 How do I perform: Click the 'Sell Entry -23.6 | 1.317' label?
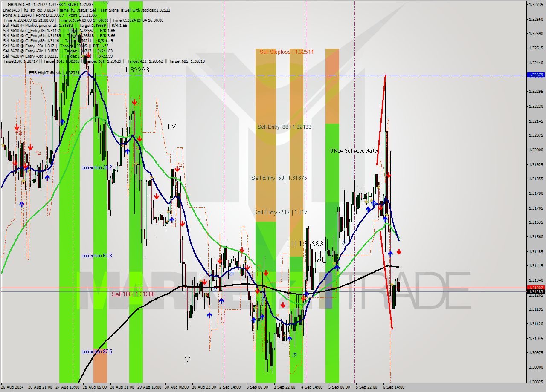[x=280, y=212]
